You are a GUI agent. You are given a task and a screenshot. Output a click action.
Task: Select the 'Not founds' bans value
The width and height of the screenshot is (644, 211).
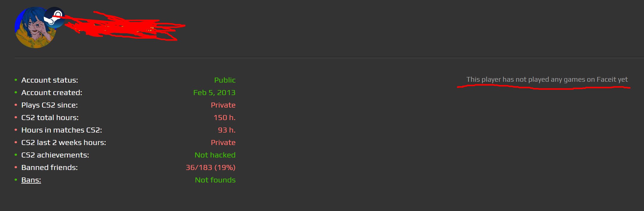coord(215,180)
